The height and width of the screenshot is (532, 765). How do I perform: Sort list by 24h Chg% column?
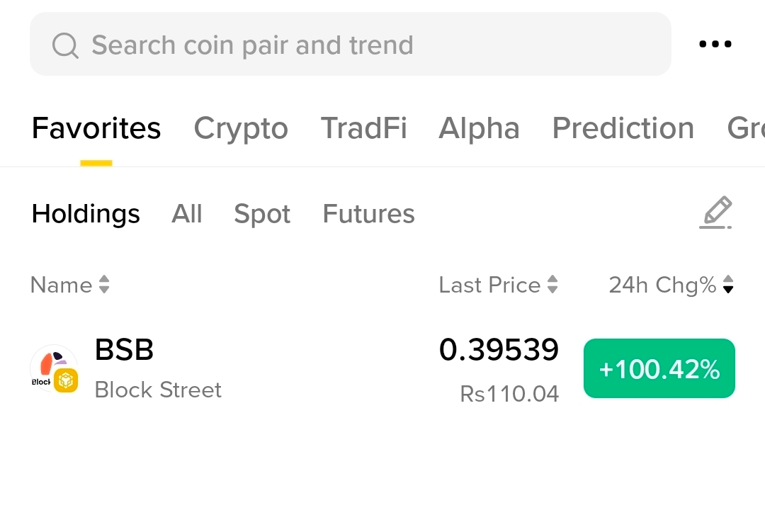662,285
